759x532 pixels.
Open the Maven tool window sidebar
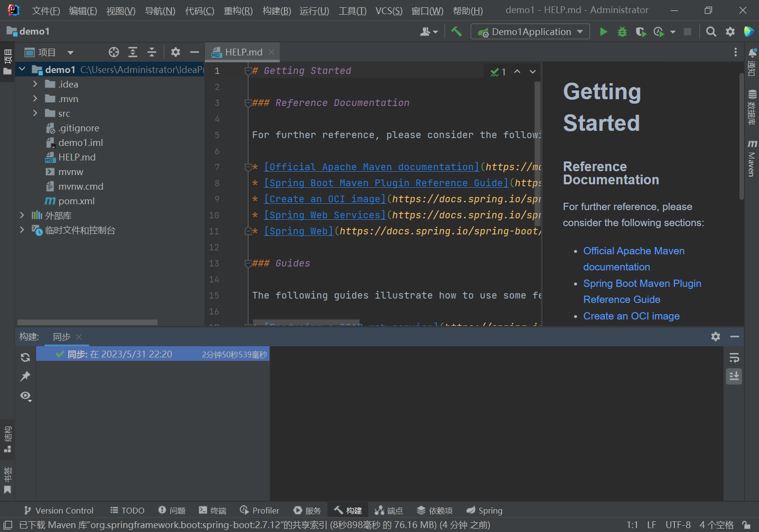coord(752,159)
